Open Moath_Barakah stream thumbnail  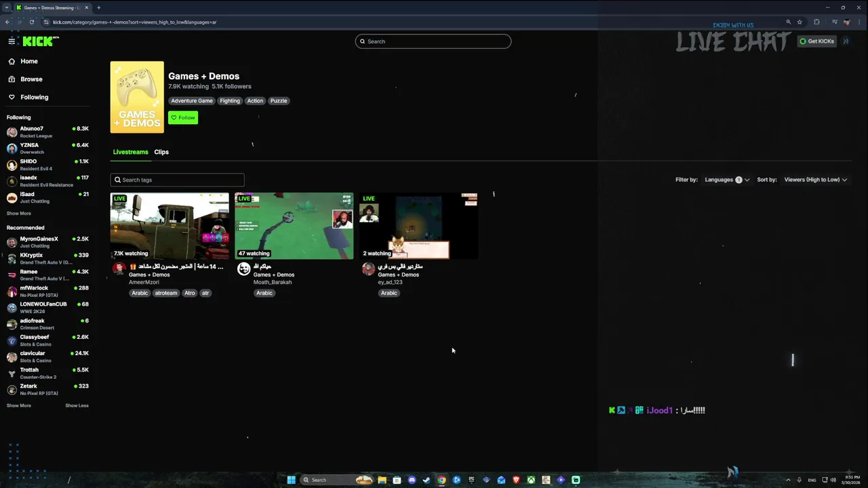(x=294, y=226)
